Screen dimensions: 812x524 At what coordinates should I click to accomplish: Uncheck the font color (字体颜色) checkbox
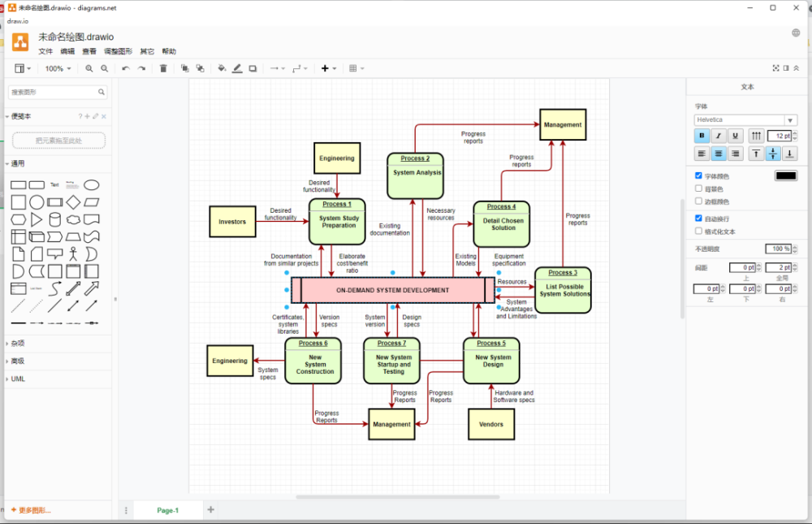coord(698,175)
